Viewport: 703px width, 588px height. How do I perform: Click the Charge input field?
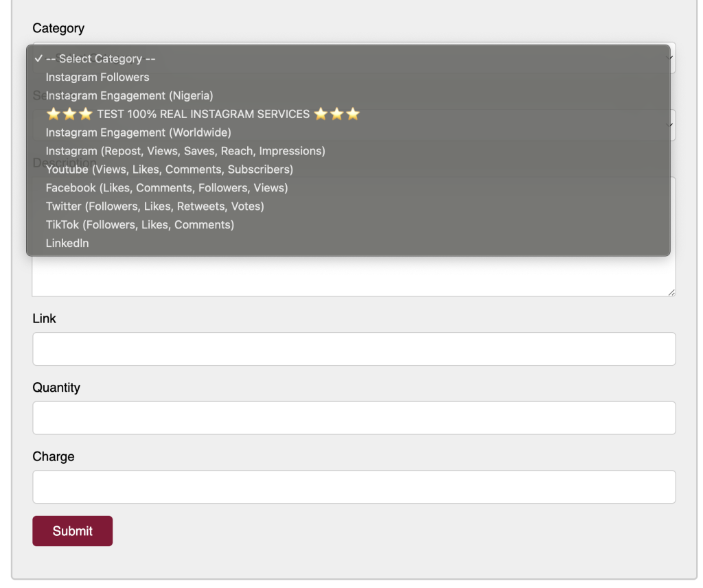[354, 486]
